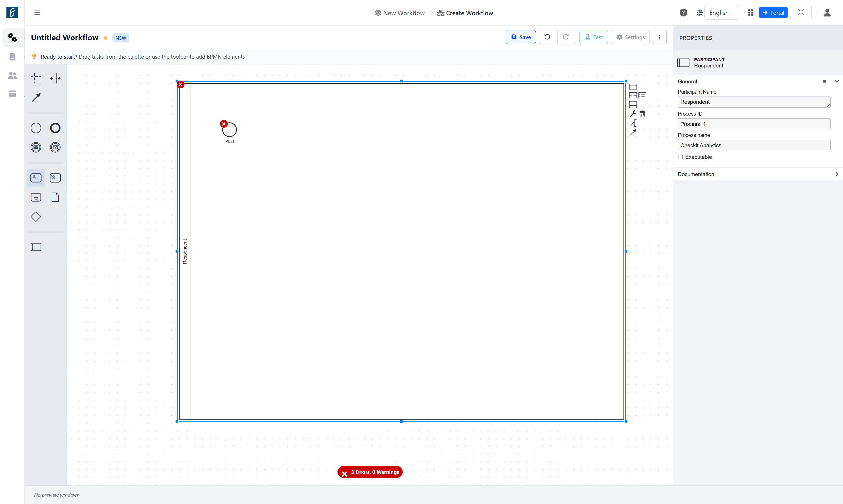Add a data object from the palette
The height and width of the screenshot is (504, 843).
point(55,197)
